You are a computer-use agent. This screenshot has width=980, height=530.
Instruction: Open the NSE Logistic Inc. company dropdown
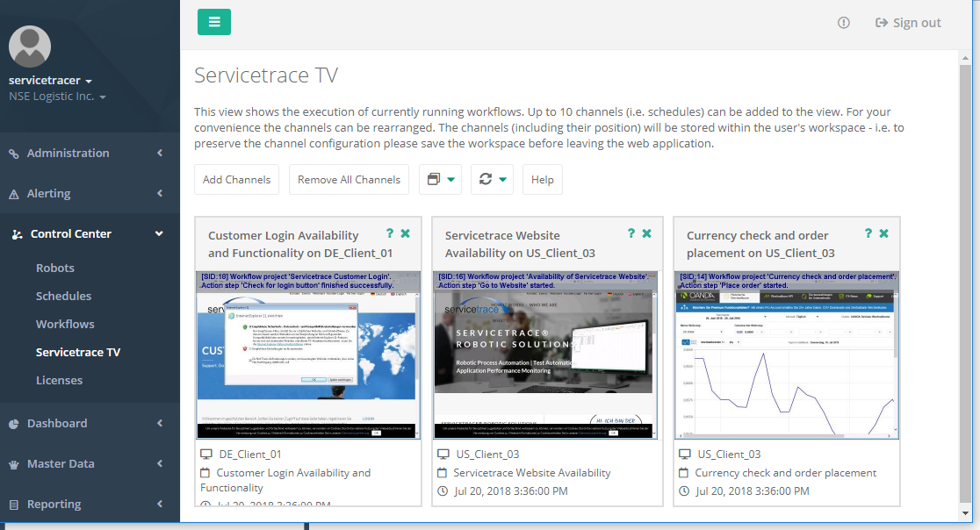[57, 97]
